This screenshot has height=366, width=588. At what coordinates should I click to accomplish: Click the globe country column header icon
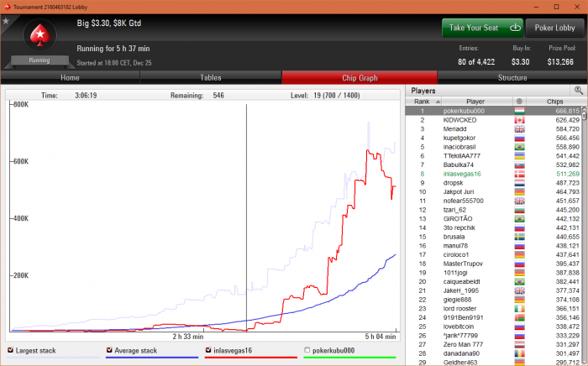[519, 102]
